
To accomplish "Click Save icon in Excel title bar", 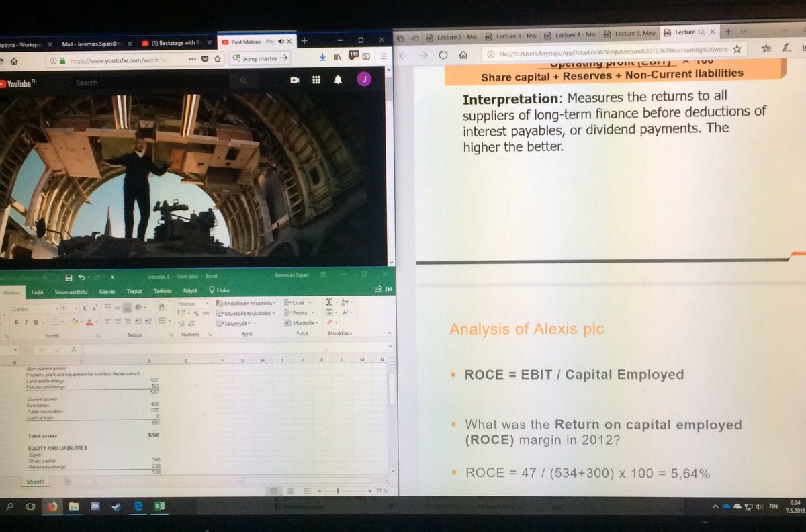I will pos(69,277).
